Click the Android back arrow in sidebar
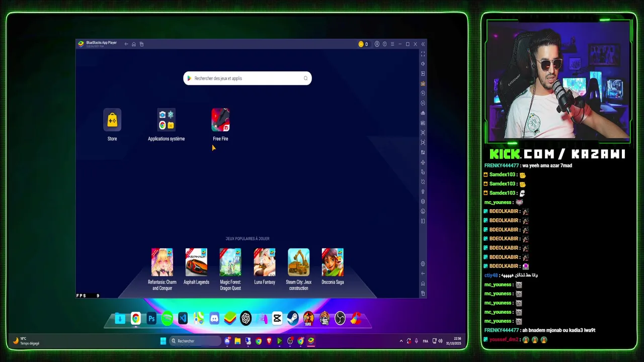 click(x=423, y=274)
